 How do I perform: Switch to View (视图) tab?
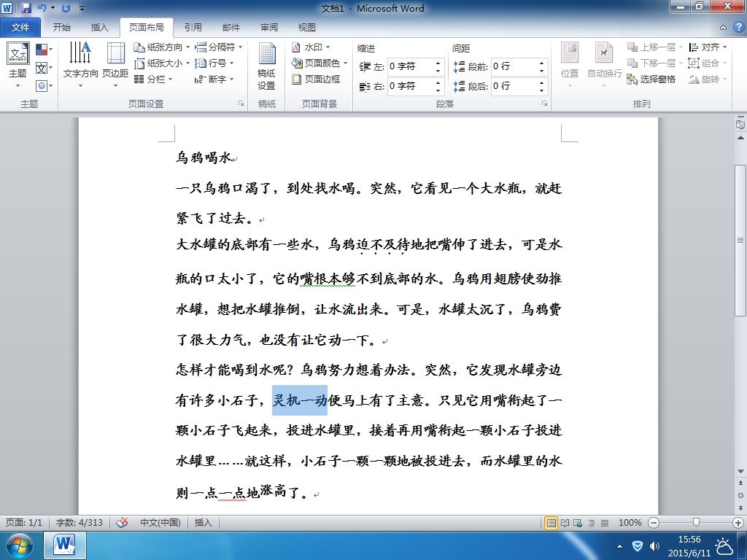tap(307, 28)
